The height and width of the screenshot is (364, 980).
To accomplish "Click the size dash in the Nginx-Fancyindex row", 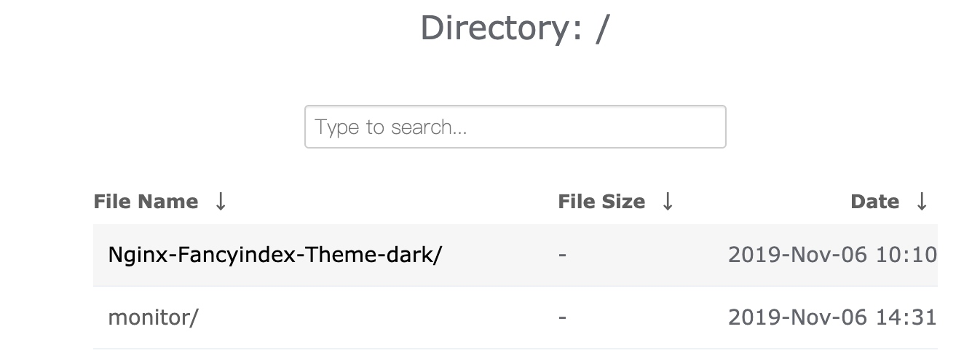I will coord(563,255).
